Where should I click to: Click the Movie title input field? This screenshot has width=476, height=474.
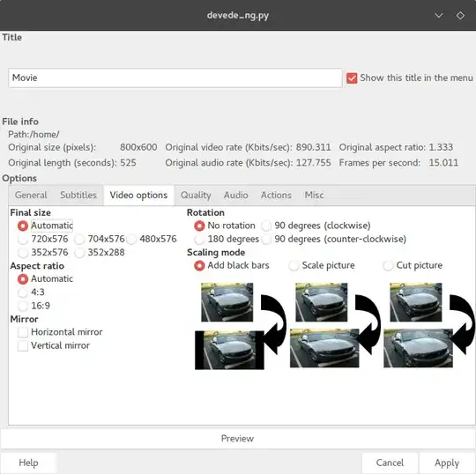click(175, 78)
